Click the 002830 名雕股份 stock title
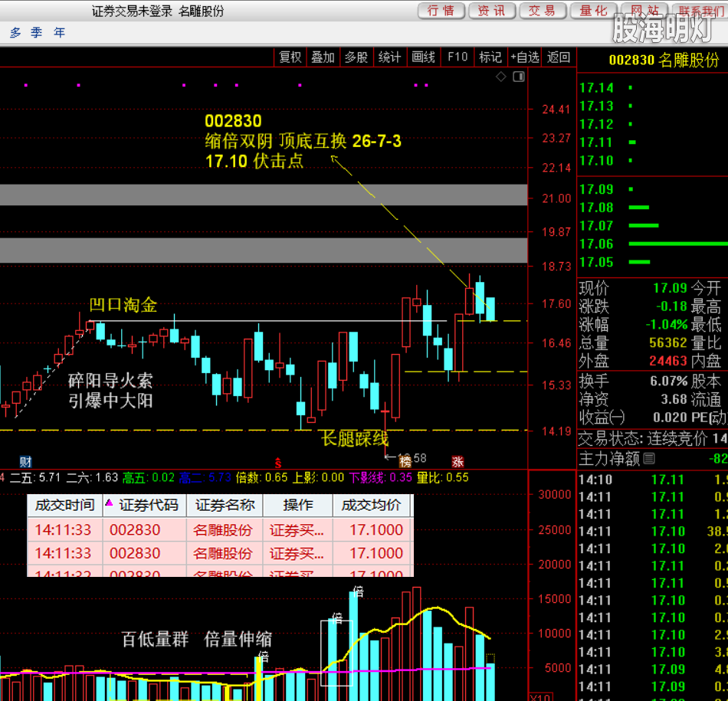 664,60
